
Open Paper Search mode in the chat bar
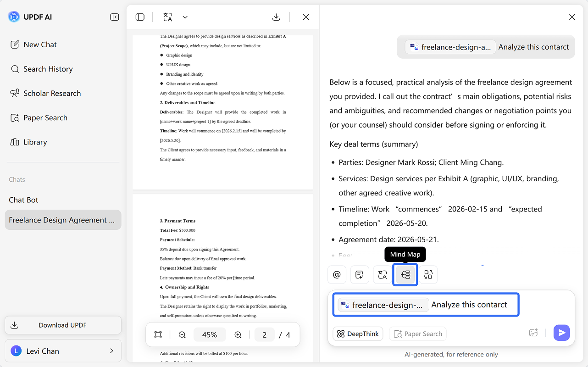point(417,334)
